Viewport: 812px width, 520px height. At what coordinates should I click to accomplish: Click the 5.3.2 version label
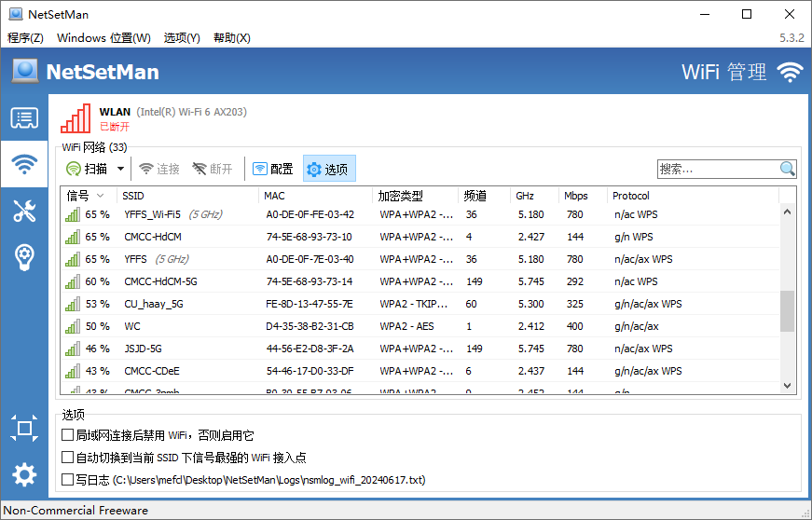point(791,38)
